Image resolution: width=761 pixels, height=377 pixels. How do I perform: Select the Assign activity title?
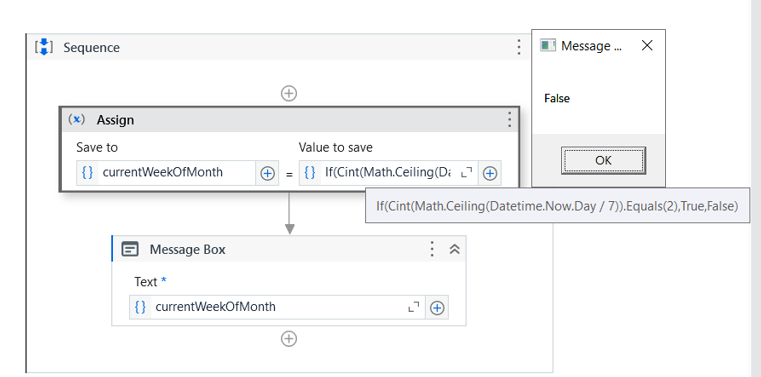(116, 120)
